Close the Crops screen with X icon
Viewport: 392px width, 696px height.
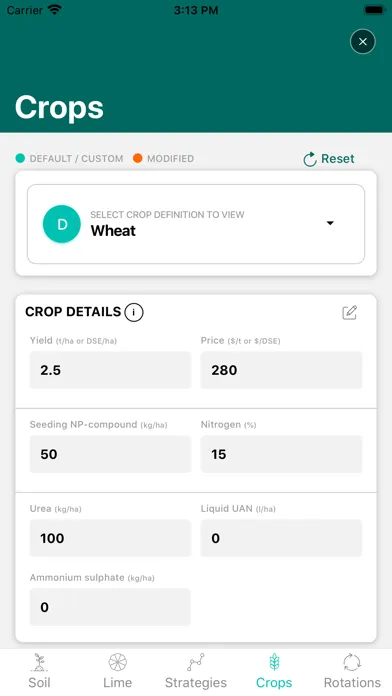[363, 42]
